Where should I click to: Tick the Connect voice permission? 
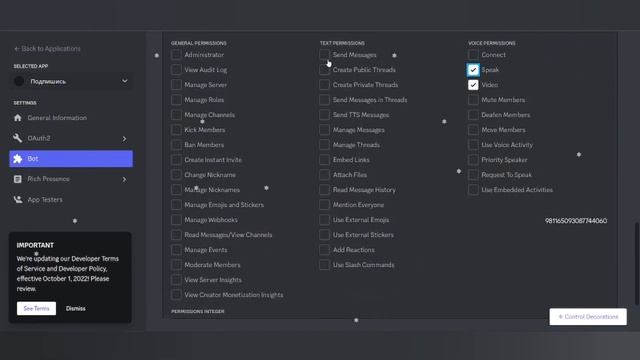coord(473,55)
